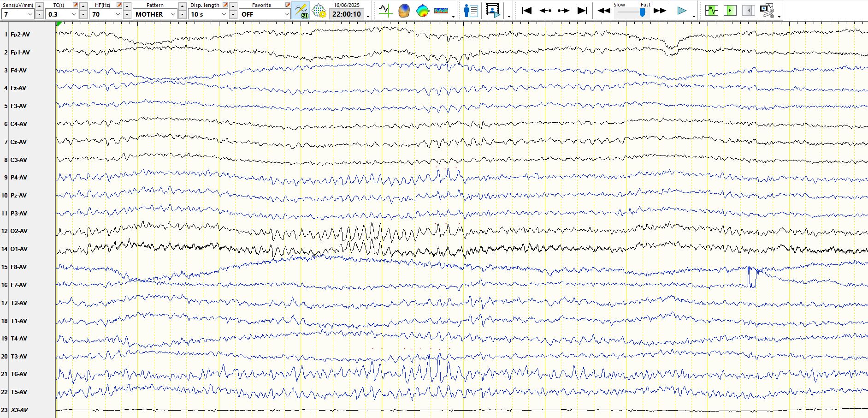Image resolution: width=868 pixels, height=418 pixels.
Task: Toggle the 50 Hz notch filter
Action: click(301, 11)
